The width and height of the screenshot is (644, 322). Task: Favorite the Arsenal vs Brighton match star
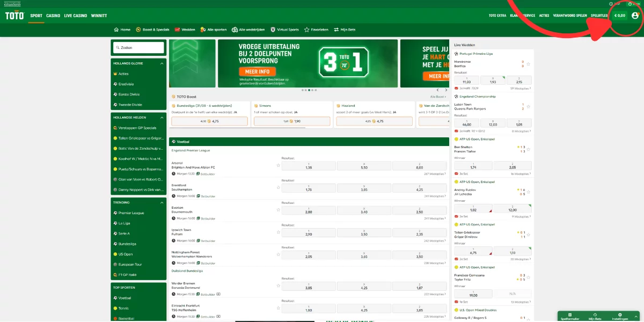[x=279, y=165]
